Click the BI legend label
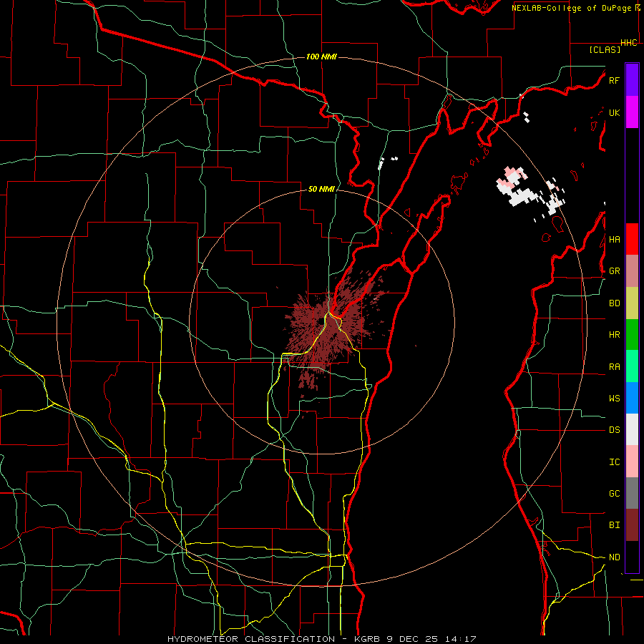Image resolution: width=644 pixels, height=644 pixels. point(614,525)
